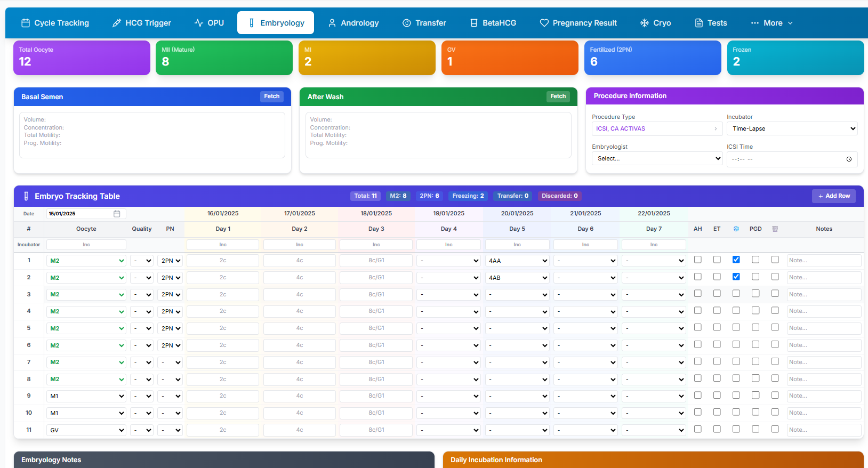Uncheck freeze checkbox for embryo row 1

(736, 260)
